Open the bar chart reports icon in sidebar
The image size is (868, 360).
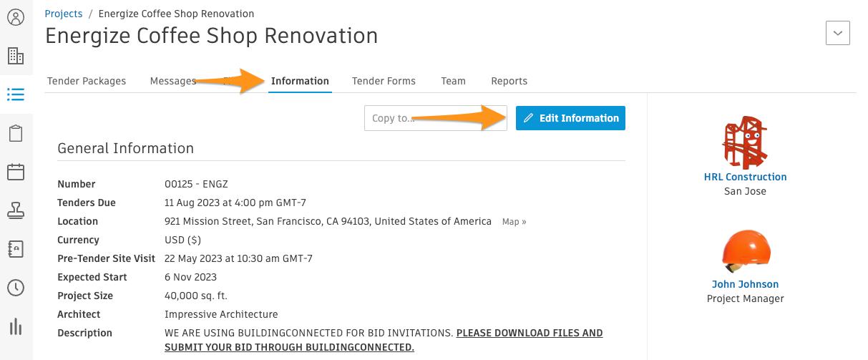point(16,327)
